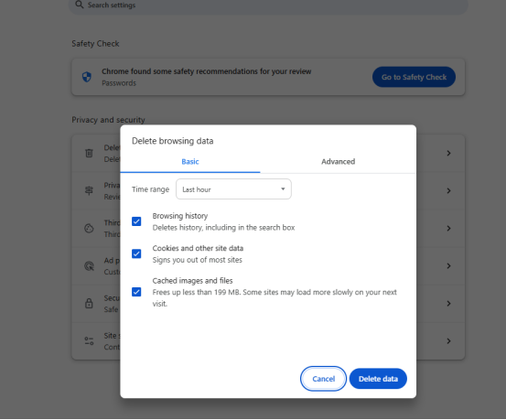
Task: Click the Cookies and other site data label
Action: [198, 248]
